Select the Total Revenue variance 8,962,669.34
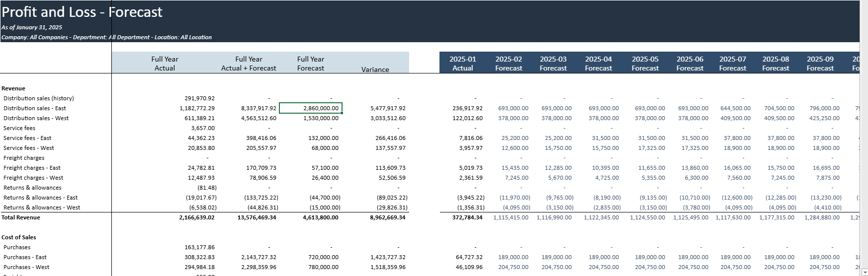 (388, 217)
